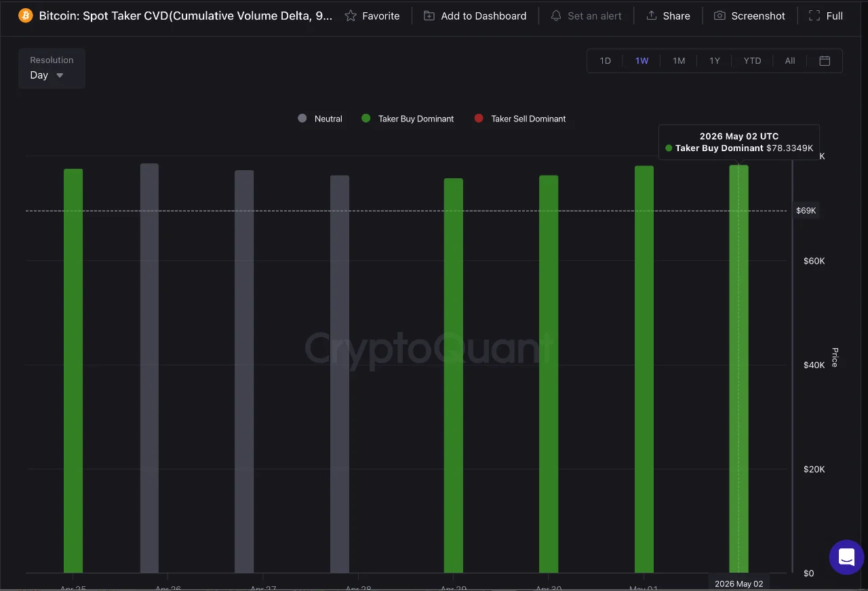Click the vertical Price axis title
The height and width of the screenshot is (591, 868).
coord(835,357)
